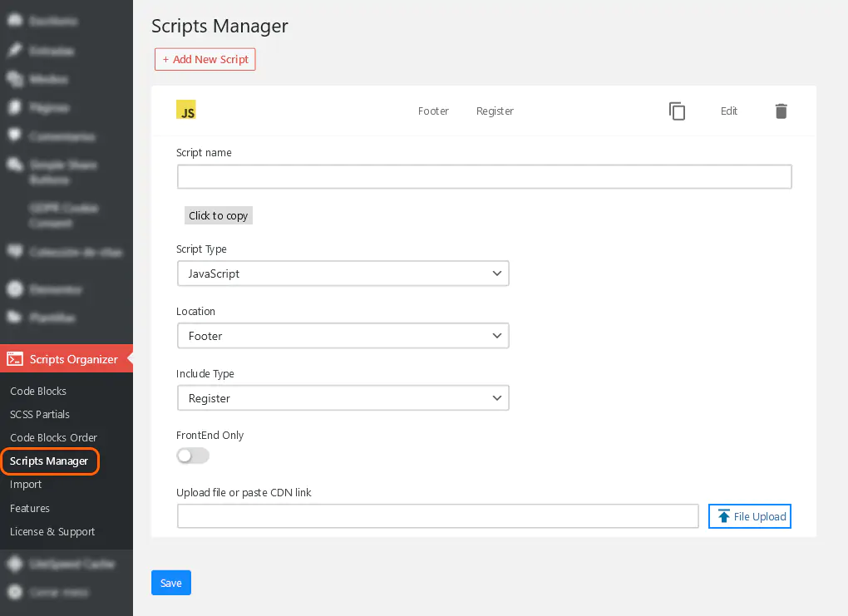Go to SCSS Partials in the sidebar

coord(40,414)
